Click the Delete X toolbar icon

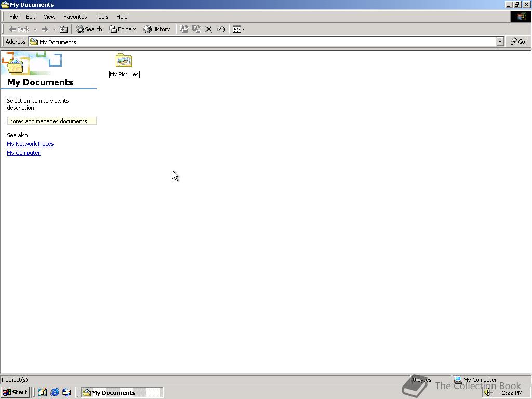coord(209,29)
